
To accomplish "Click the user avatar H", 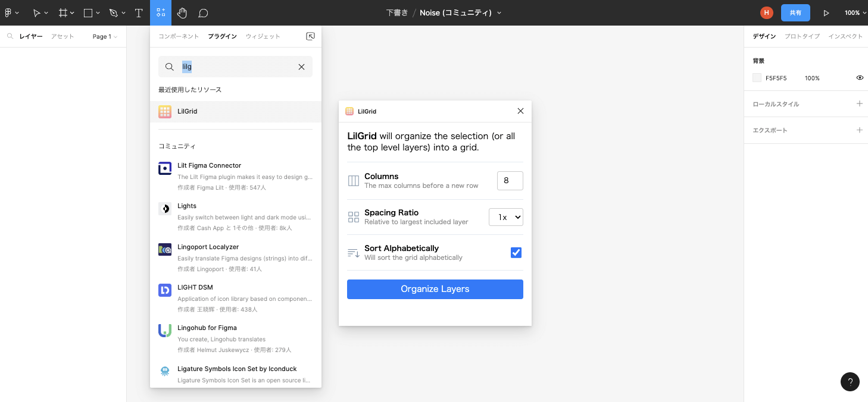I will pyautogui.click(x=766, y=12).
